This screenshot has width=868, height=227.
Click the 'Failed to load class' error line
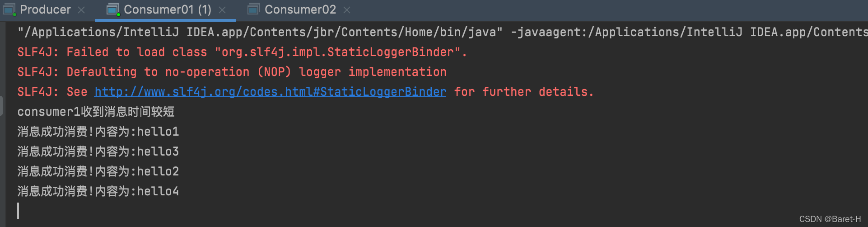pyautogui.click(x=242, y=52)
